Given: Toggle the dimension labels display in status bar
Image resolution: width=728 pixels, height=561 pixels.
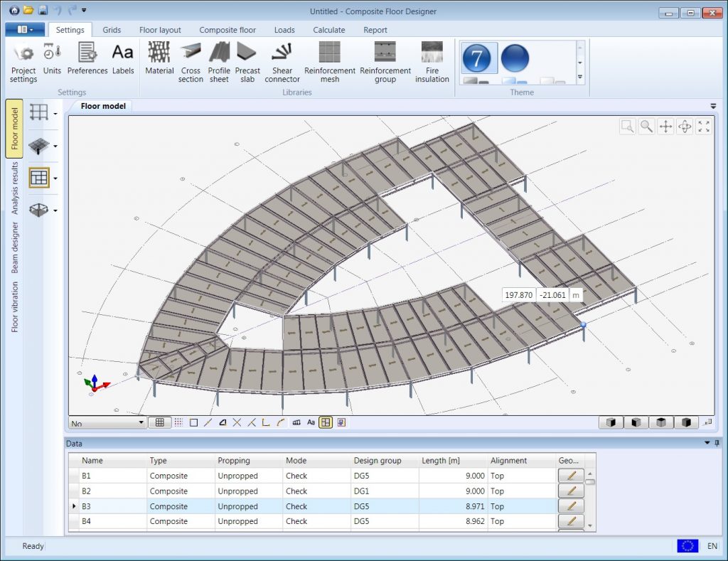Looking at the screenshot, I should [x=296, y=422].
